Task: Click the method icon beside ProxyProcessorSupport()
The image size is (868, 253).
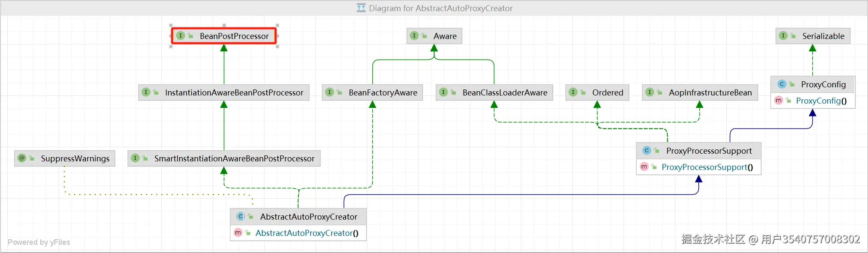Action: [x=644, y=167]
